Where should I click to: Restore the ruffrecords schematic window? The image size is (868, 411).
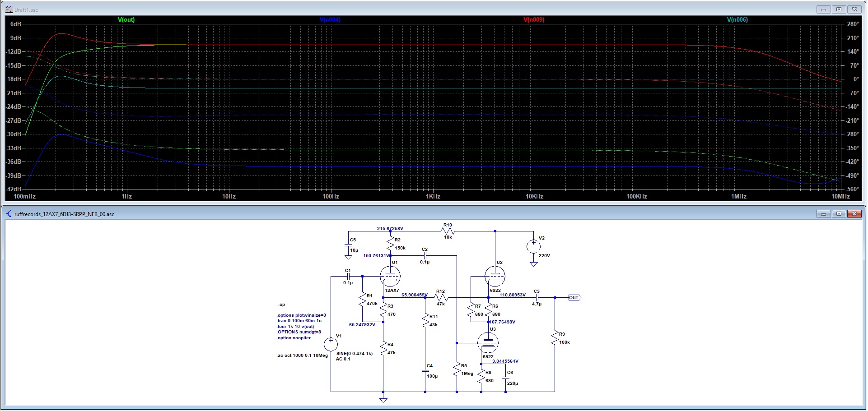click(x=839, y=214)
